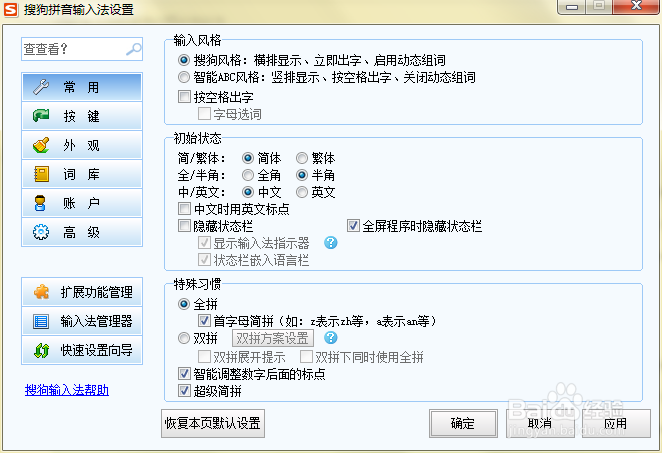Click the magnifier icon in search box
The image size is (662, 453).
tap(134, 49)
